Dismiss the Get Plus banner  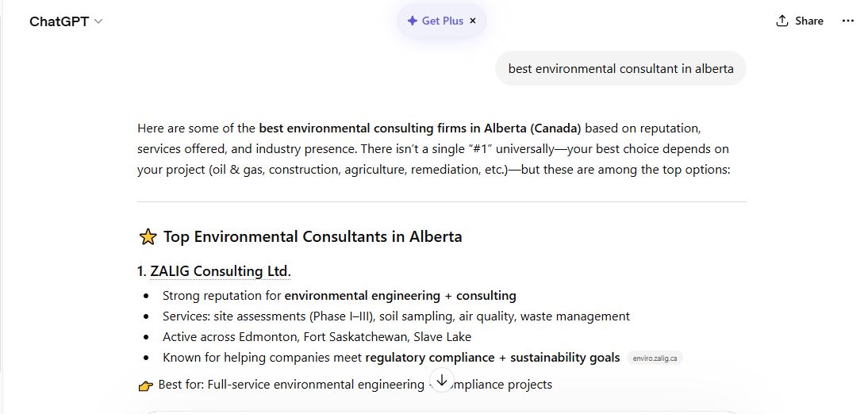[473, 21]
